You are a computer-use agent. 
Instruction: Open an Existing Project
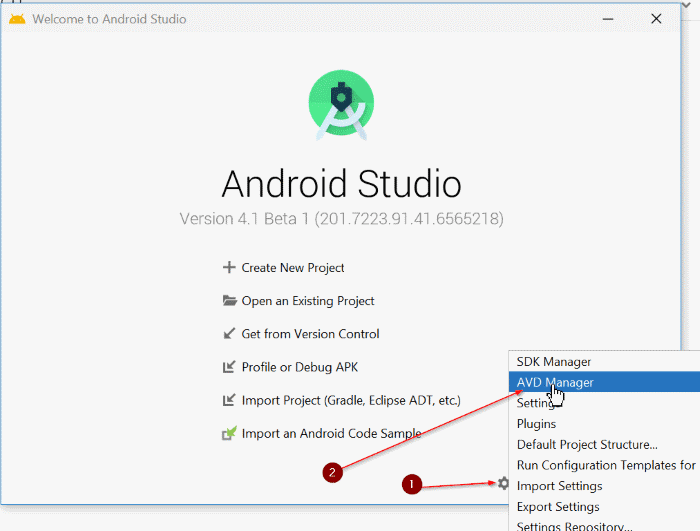(x=308, y=301)
